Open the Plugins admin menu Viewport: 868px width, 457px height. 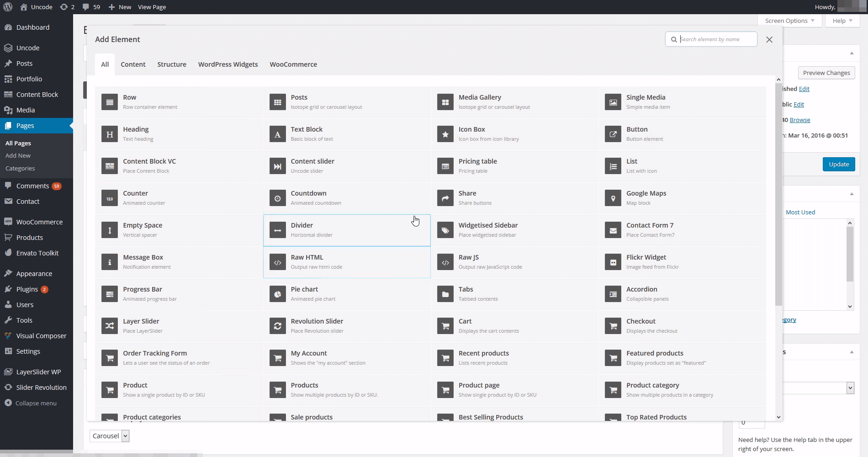pyautogui.click(x=37, y=289)
